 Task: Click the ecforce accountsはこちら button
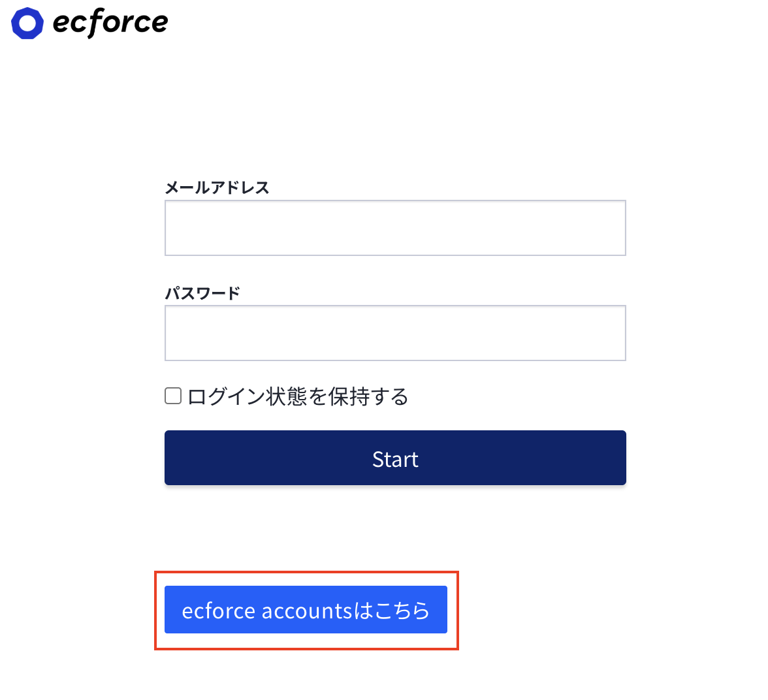(306, 610)
